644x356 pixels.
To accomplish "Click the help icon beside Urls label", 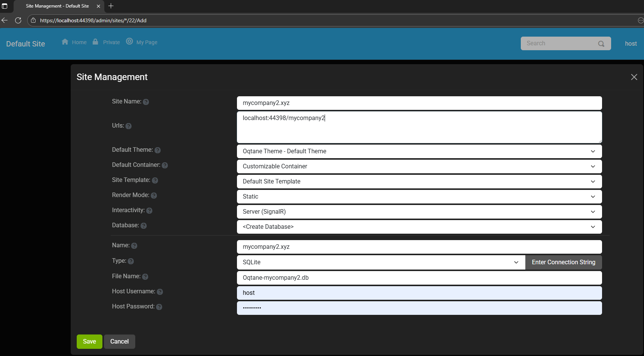I will (128, 126).
